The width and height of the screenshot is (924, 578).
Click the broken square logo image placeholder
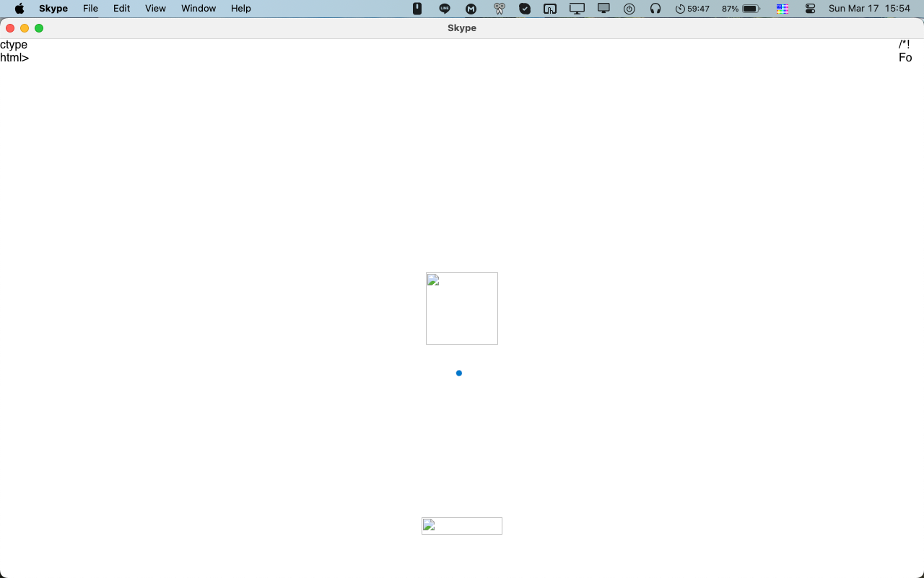(462, 309)
